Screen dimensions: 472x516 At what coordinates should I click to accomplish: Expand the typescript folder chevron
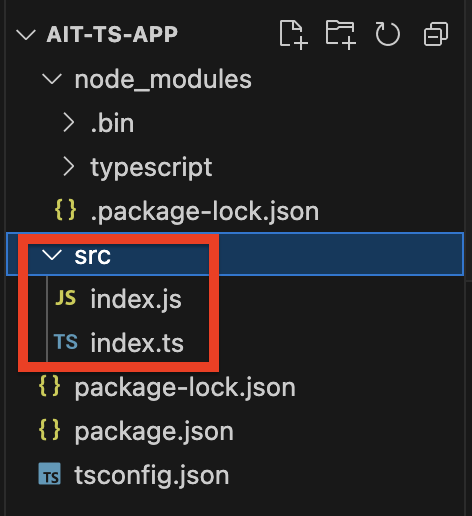click(68, 166)
